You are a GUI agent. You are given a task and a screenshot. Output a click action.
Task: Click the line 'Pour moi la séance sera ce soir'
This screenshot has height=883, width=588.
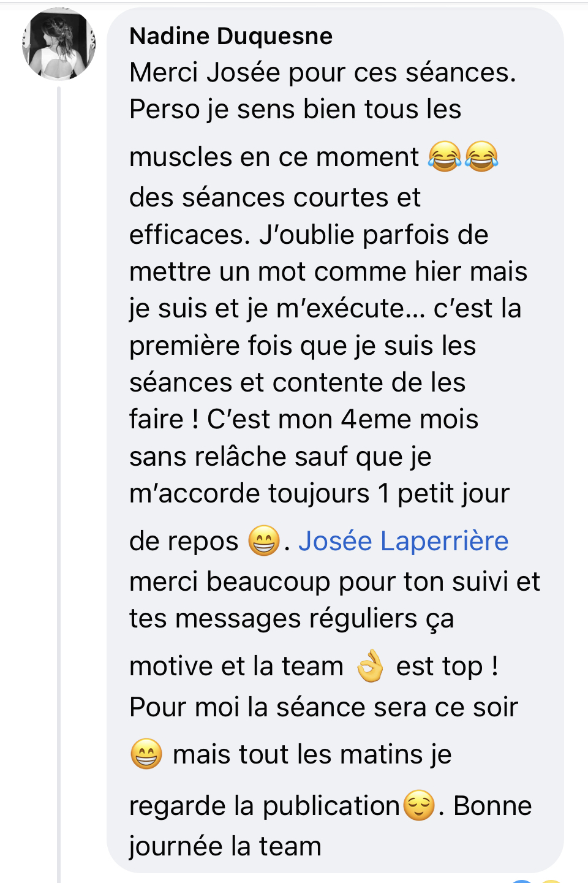[324, 707]
